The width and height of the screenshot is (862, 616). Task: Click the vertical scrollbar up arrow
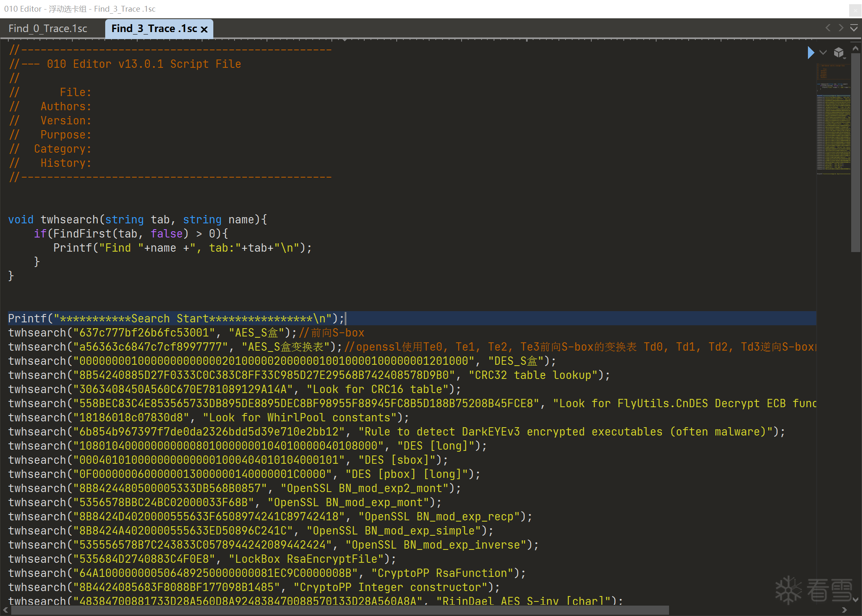(855, 49)
